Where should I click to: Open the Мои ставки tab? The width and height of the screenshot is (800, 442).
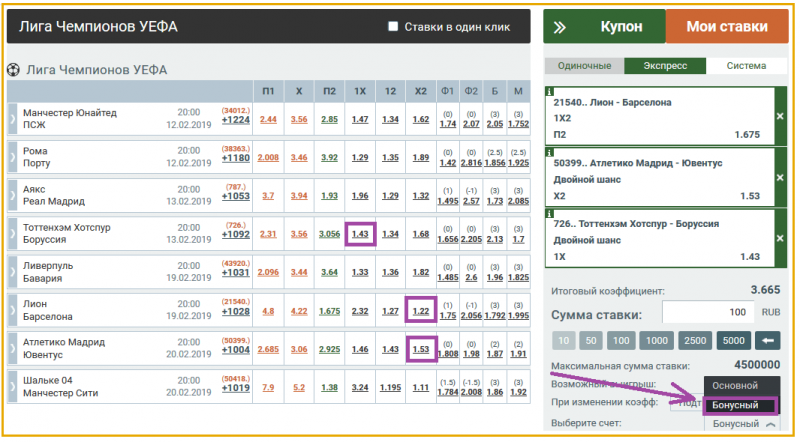(x=727, y=27)
